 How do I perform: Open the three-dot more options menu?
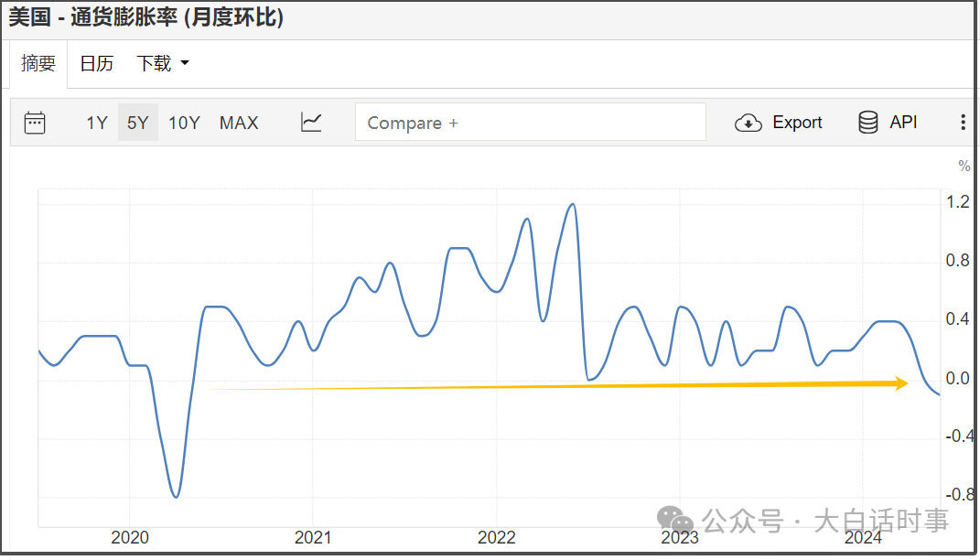(963, 123)
